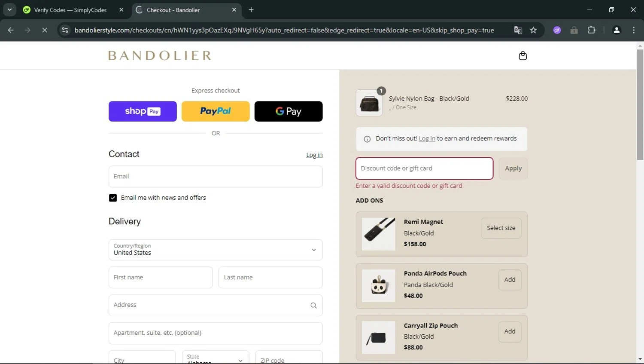This screenshot has width=644, height=364.
Task: Open a new tab with plus button
Action: [x=251, y=9]
